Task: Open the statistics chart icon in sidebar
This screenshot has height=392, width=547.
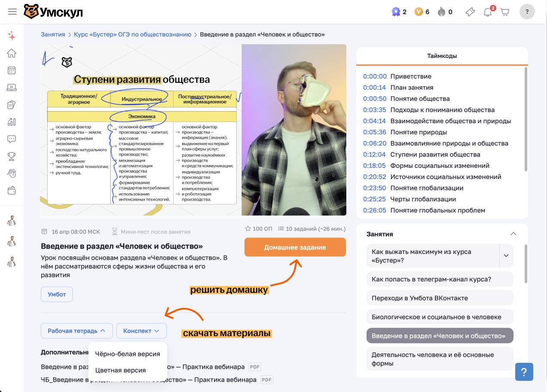Action: 12,122
